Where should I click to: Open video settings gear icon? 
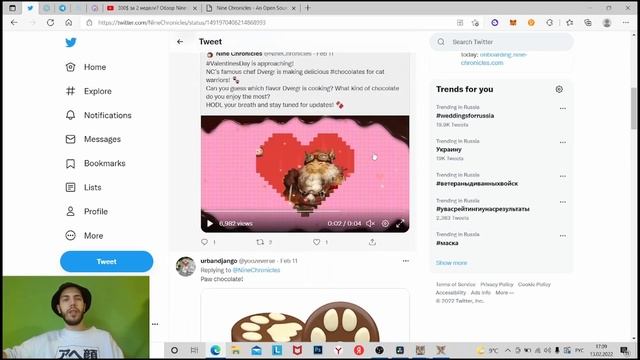point(385,223)
